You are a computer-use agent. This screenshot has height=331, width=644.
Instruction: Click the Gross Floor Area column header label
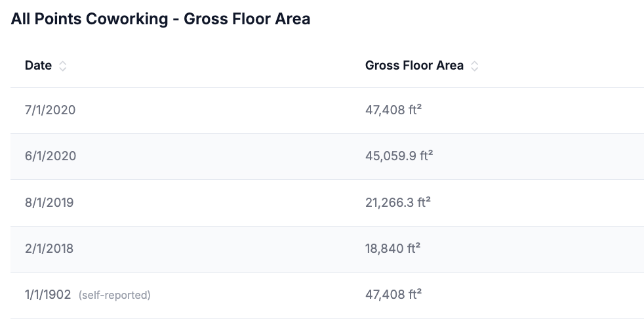click(x=414, y=66)
